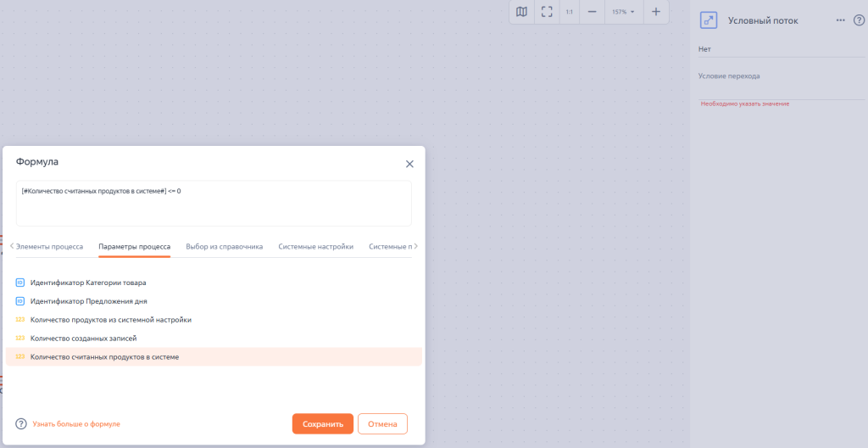Zoom in using the plus icon

[x=655, y=12]
